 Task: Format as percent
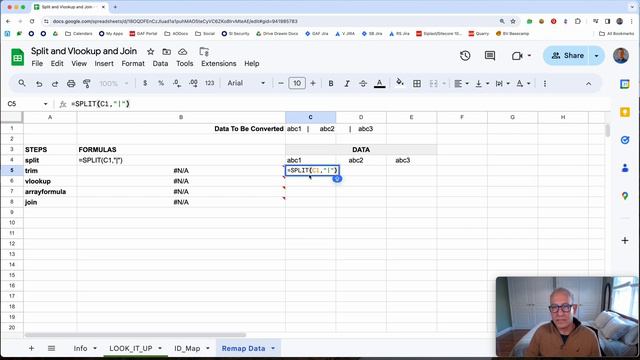point(161,83)
